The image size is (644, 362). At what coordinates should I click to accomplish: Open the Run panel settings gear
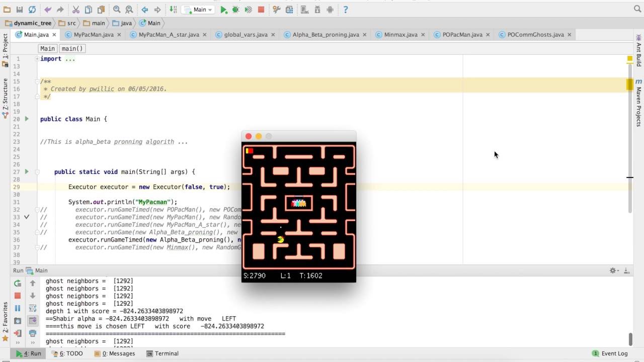click(x=614, y=270)
